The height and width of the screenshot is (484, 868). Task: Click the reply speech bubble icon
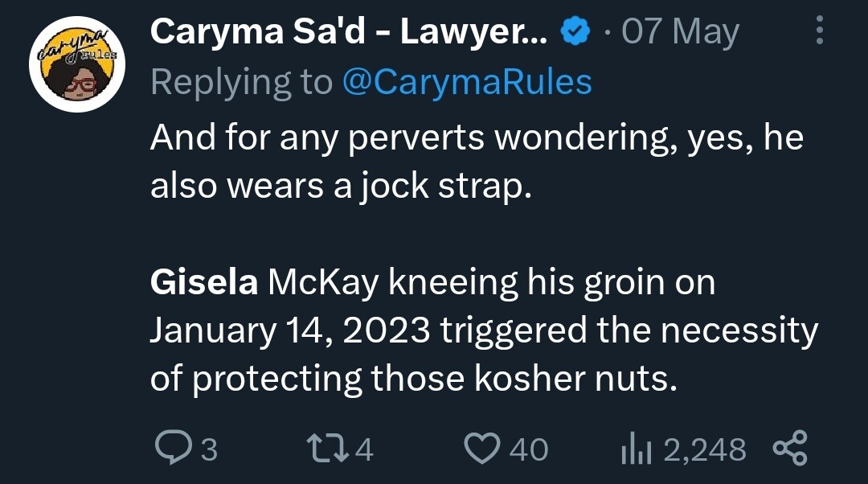[x=170, y=449]
